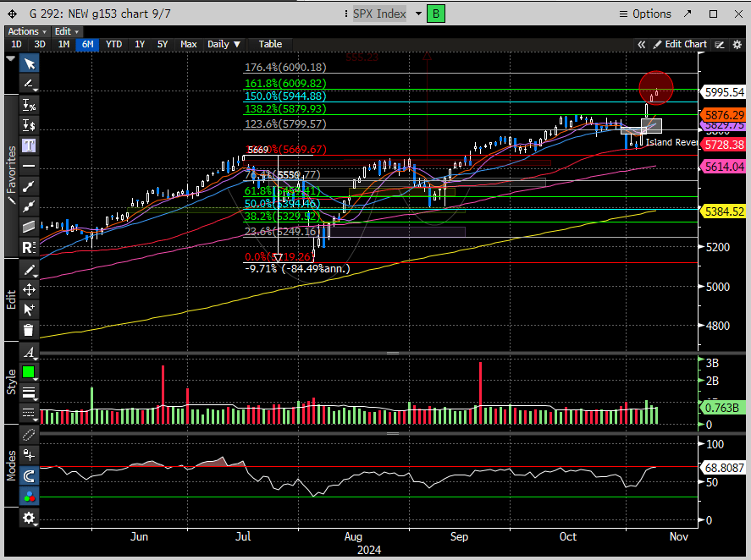Select the 6M time range
Screen dimensions: 751x560
(x=88, y=45)
